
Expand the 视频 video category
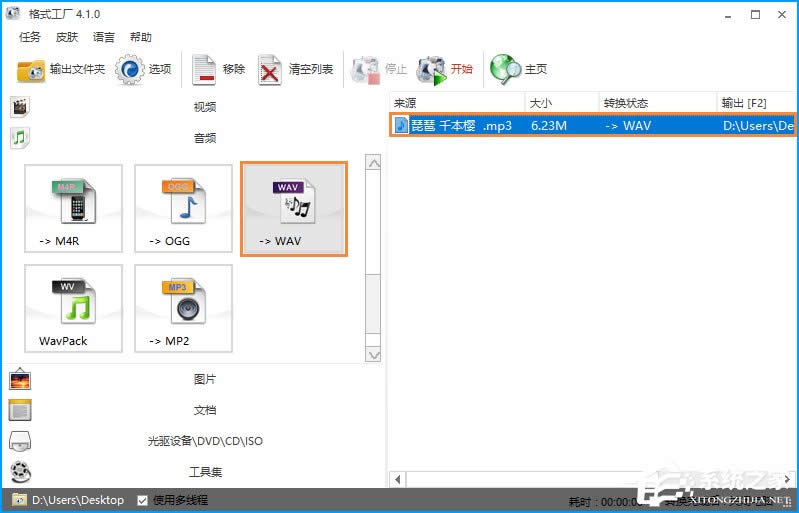tap(204, 107)
